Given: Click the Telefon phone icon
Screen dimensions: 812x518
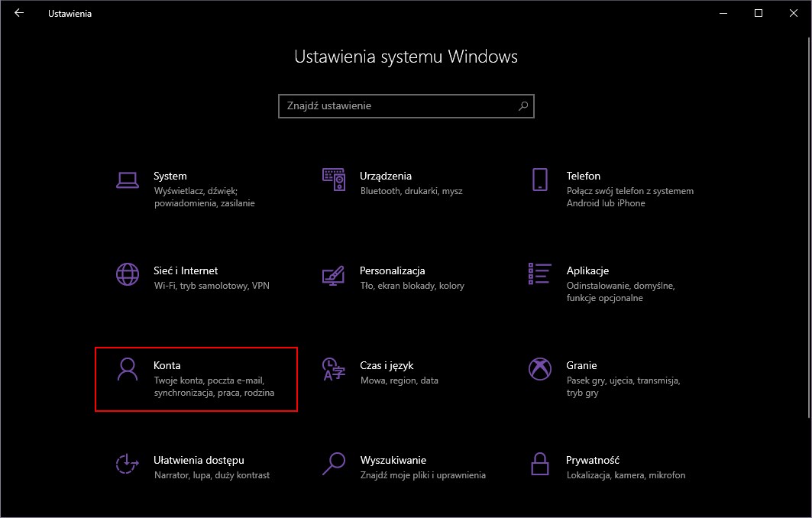Looking at the screenshot, I should tap(540, 180).
